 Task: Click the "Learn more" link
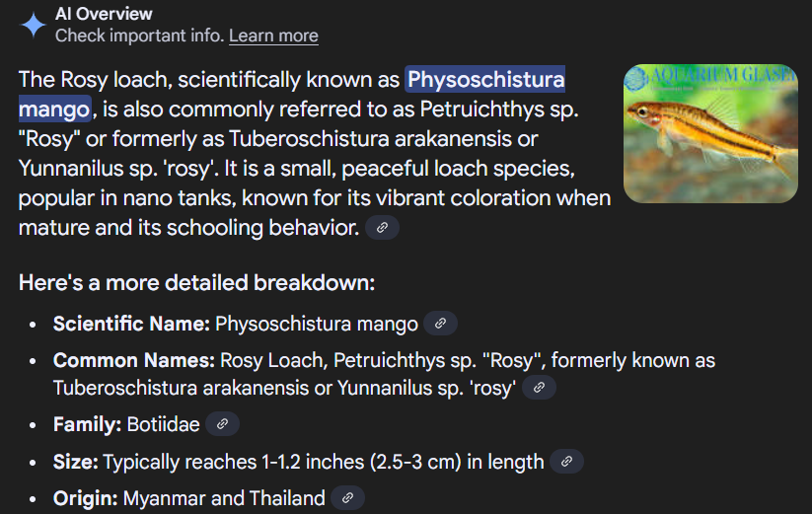click(273, 36)
